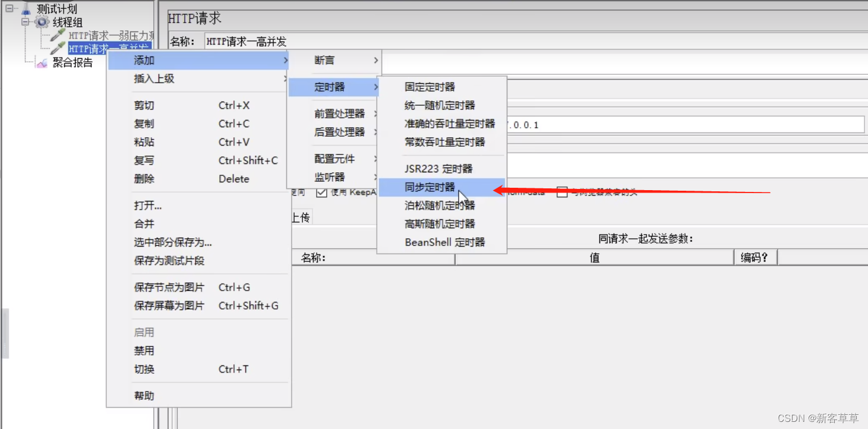The image size is (868, 429).
Task: Choose 复制 from the context menu
Action: pos(198,124)
